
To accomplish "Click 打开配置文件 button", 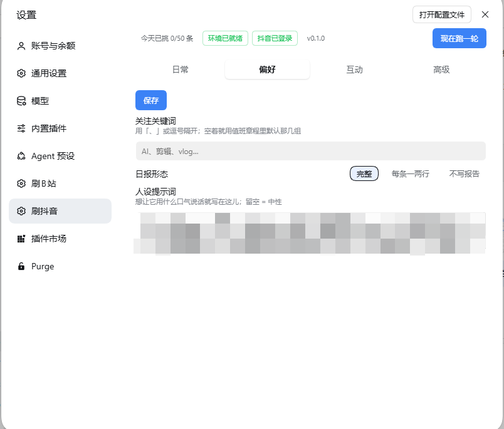I will [442, 14].
